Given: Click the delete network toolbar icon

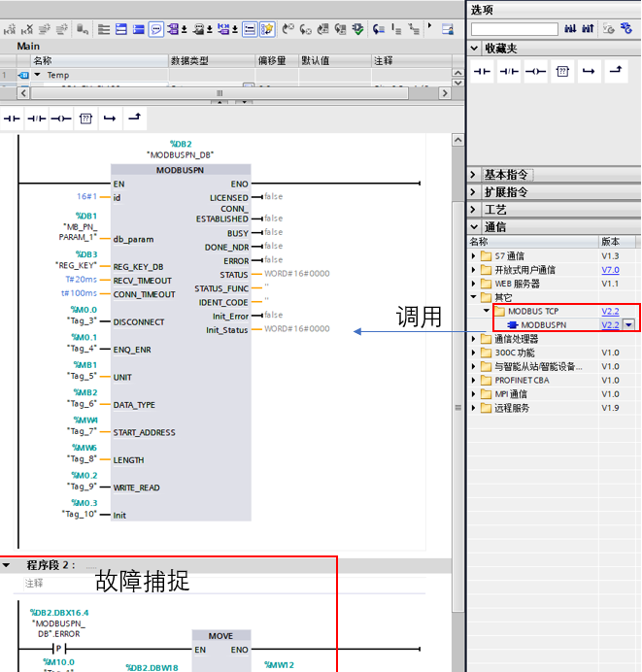Looking at the screenshot, I should point(26,29).
